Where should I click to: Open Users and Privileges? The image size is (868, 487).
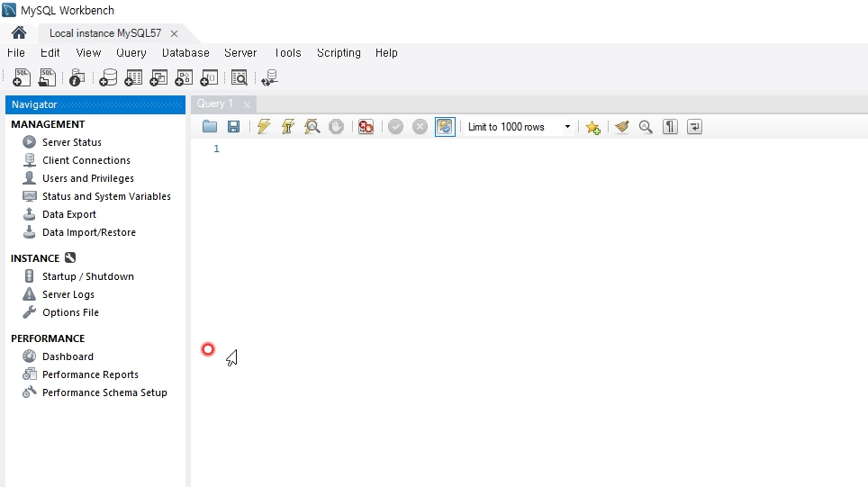point(88,178)
